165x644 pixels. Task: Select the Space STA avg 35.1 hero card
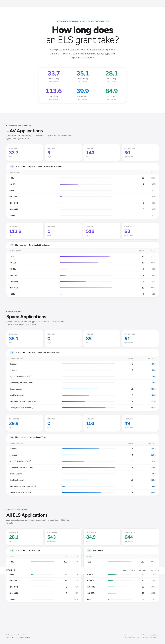tap(83, 76)
